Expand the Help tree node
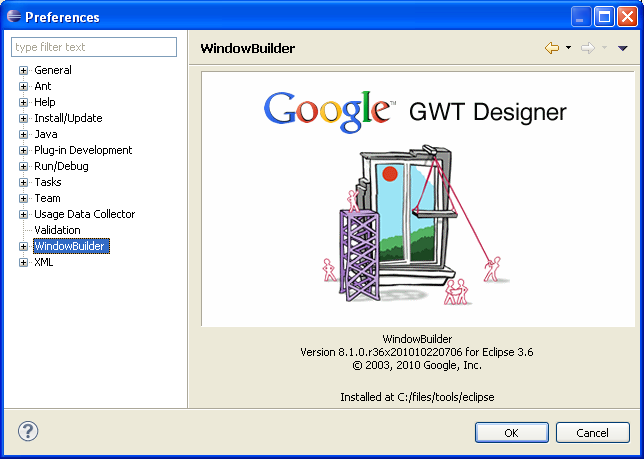This screenshot has width=644, height=459. [x=23, y=102]
